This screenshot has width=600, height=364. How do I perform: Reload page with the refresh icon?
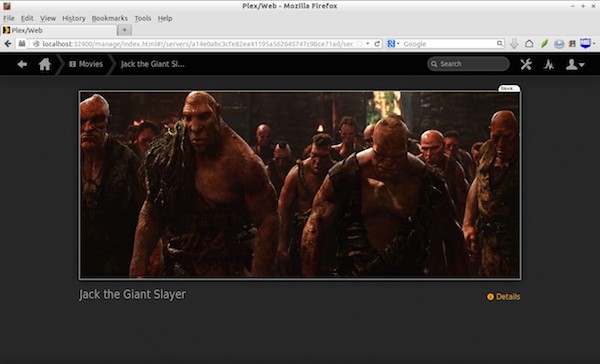pyautogui.click(x=377, y=44)
